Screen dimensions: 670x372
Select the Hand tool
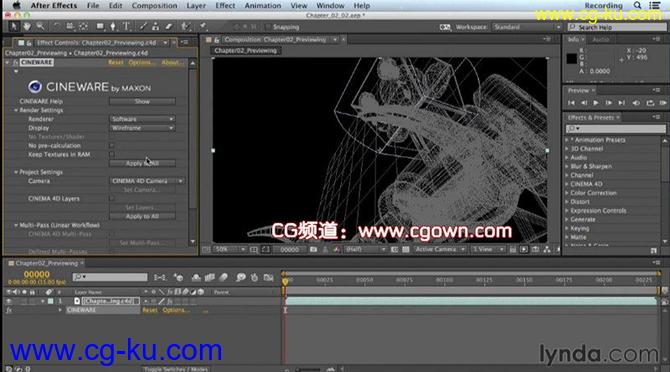[27, 26]
